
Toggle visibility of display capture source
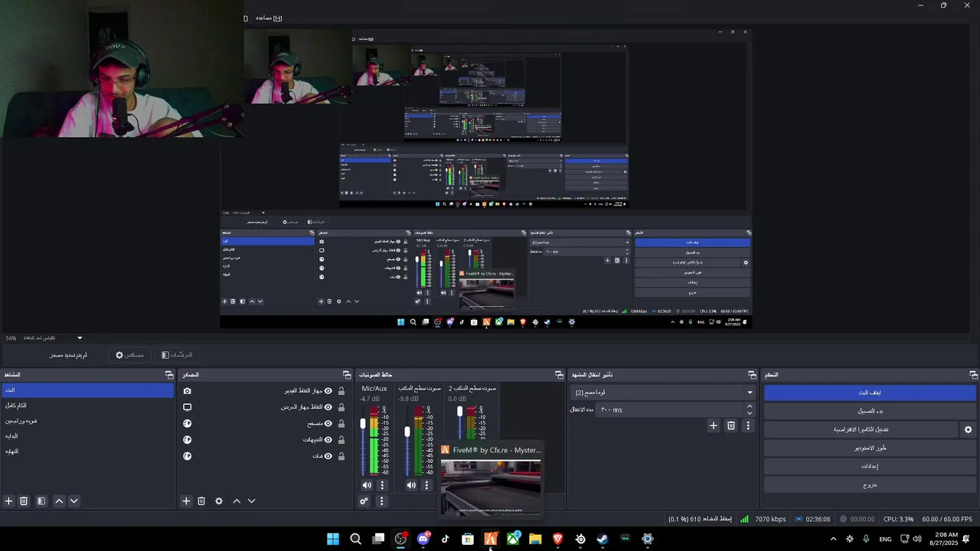tap(328, 407)
